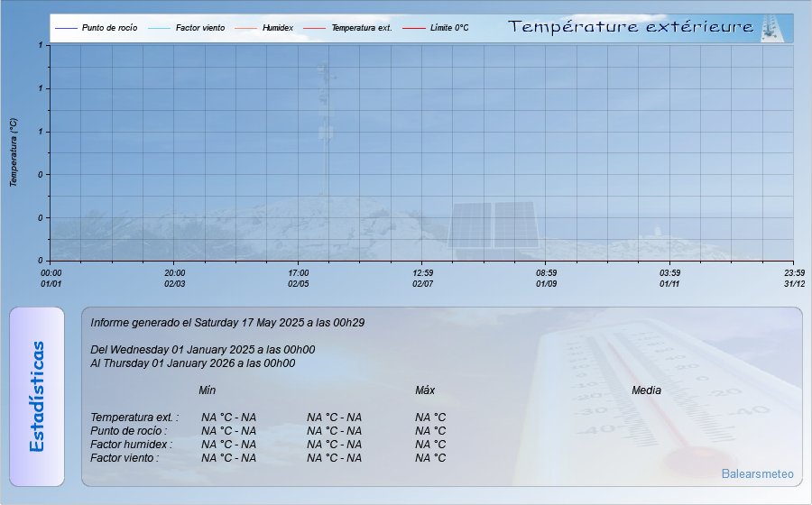The width and height of the screenshot is (812, 505).
Task: Click the Factor humidex row label
Action: [132, 444]
